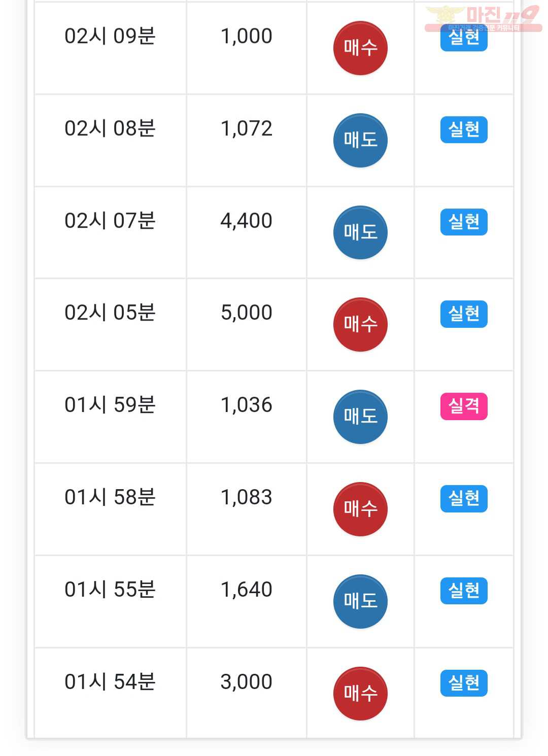Select the 실현 badge in 02시 05분 row

[464, 314]
